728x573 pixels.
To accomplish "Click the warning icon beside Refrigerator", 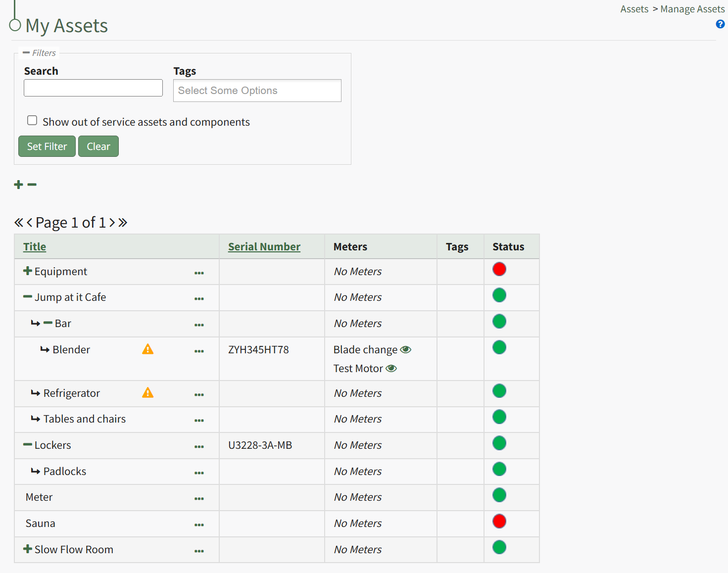I will (147, 393).
